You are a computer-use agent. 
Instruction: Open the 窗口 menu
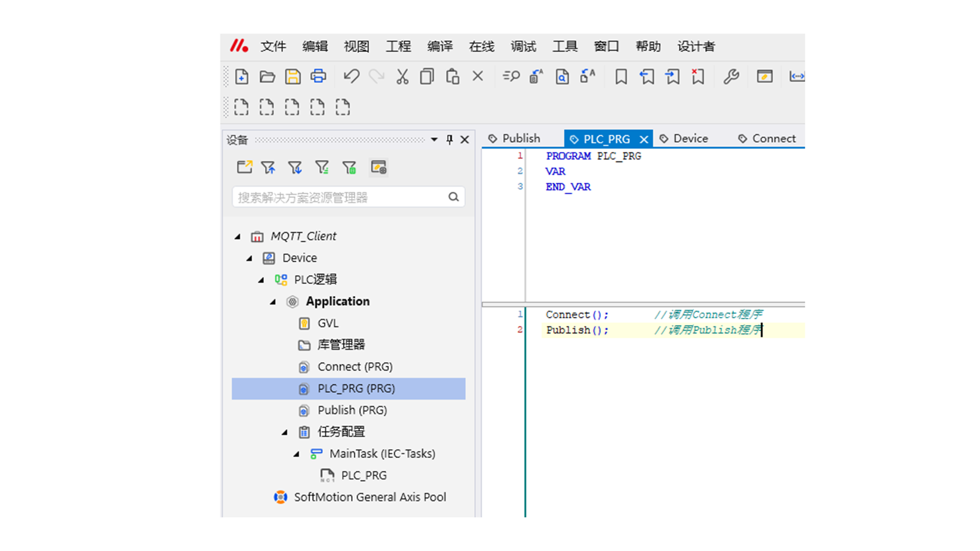point(607,46)
